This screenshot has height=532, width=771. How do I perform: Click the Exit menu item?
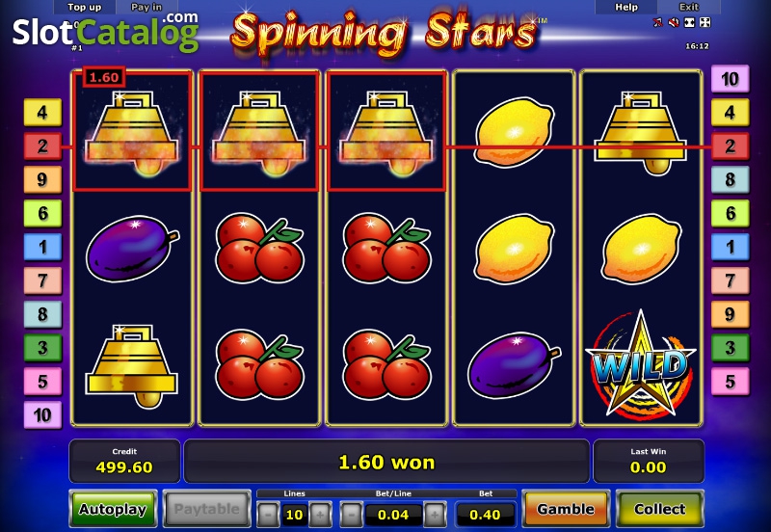point(689,7)
